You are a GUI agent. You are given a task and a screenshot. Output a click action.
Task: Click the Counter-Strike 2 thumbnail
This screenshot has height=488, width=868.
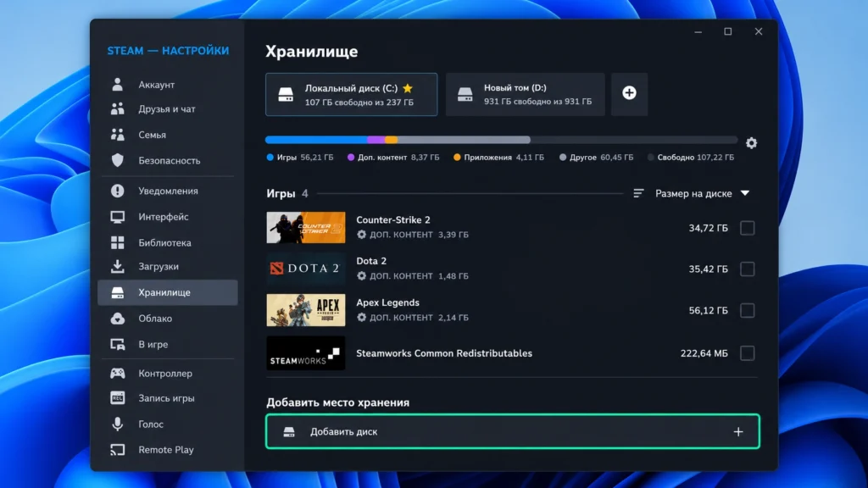pyautogui.click(x=305, y=227)
